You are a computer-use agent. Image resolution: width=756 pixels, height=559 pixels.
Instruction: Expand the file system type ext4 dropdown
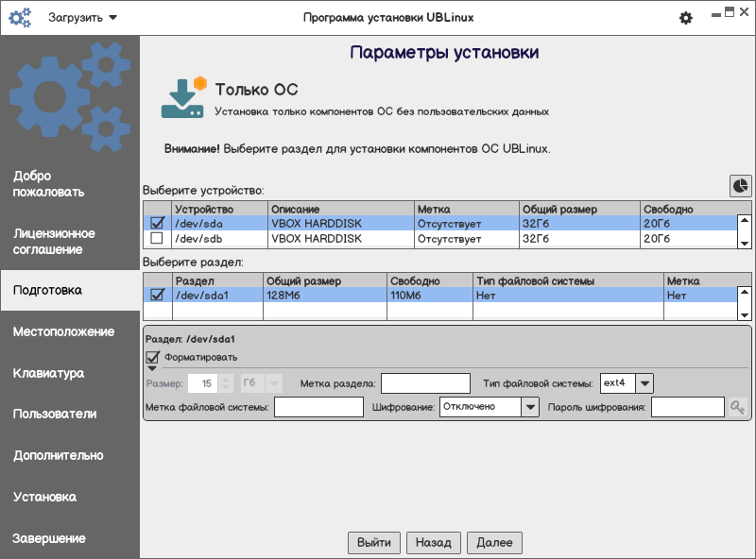click(644, 383)
